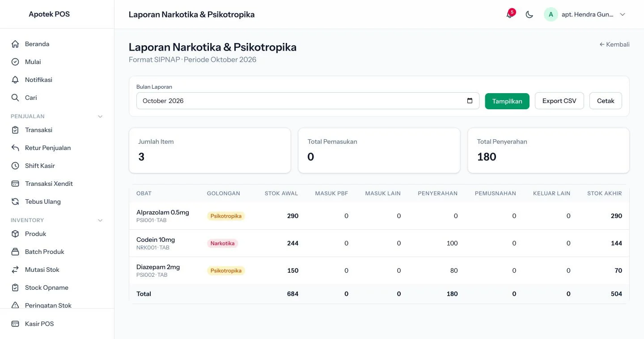The width and height of the screenshot is (644, 339).
Task: Click Format SIPNAP Periode Oktober 2026 subtitle
Action: click(192, 60)
